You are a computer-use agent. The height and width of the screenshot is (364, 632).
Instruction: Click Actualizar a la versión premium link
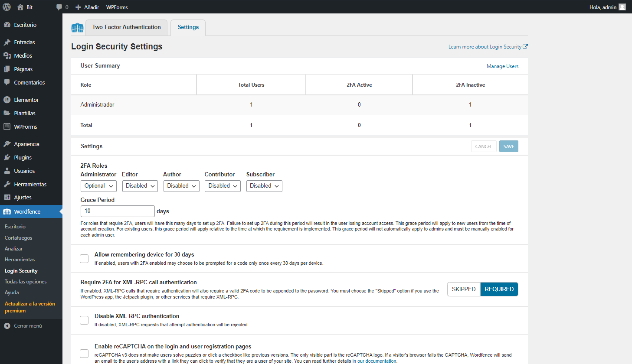click(30, 307)
